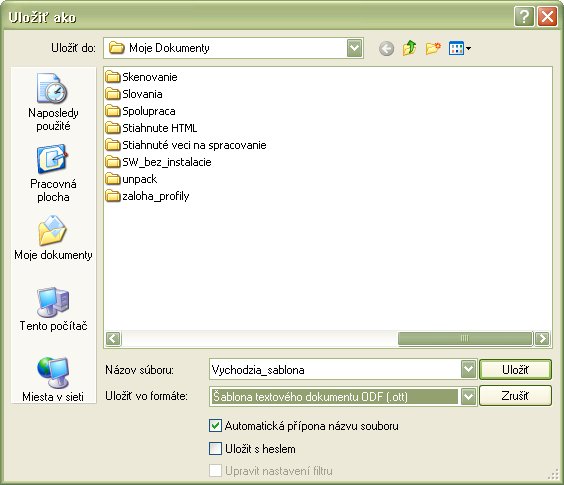Open Naposledy použité places shortcut

coord(53,102)
